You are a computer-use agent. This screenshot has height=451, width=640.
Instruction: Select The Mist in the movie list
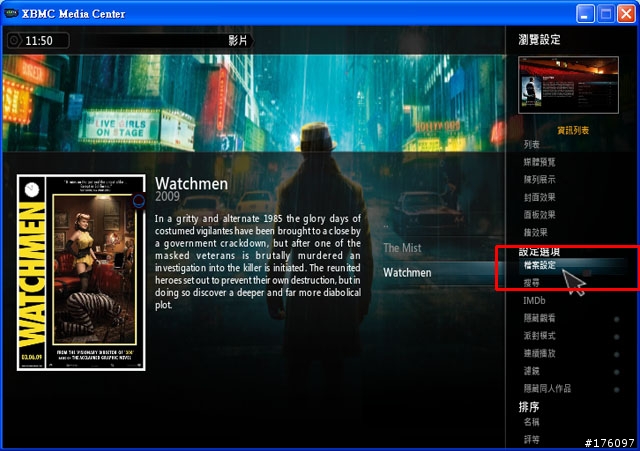click(402, 248)
